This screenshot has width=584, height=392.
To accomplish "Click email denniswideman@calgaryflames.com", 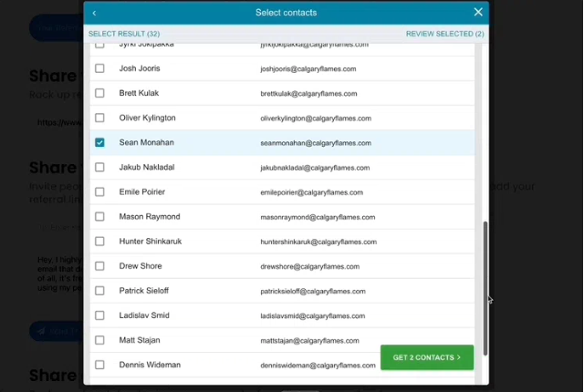I will 318,366.
